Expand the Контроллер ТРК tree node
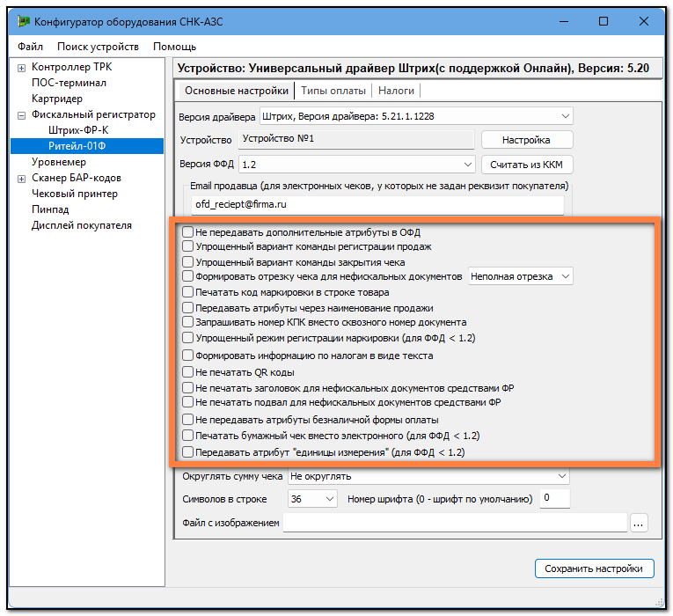This screenshot has width=673, height=616. point(21,68)
